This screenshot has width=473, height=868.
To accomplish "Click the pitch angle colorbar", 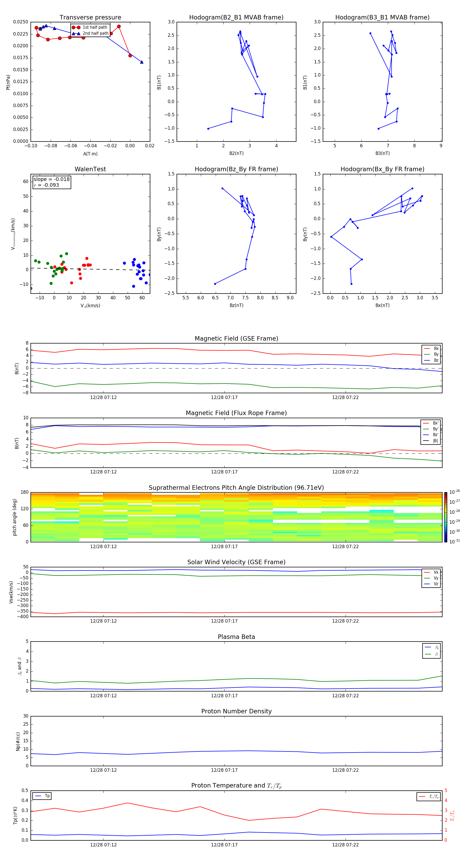I will (x=445, y=517).
